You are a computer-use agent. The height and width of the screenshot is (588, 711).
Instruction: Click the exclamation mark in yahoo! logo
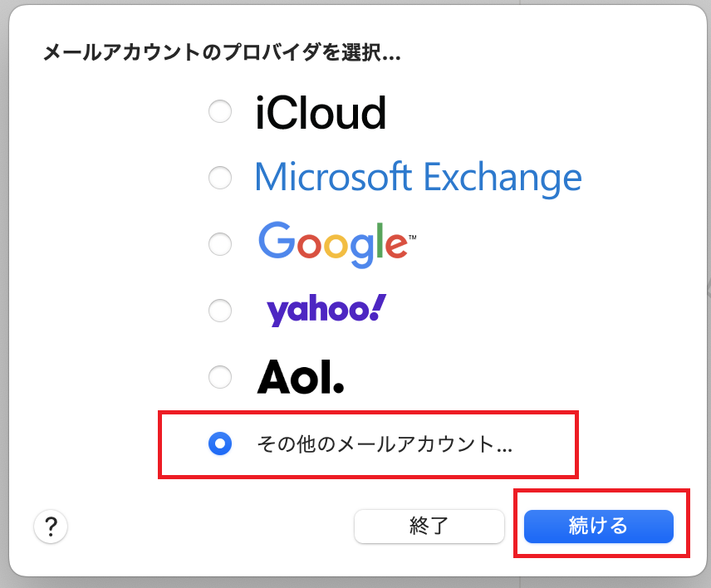pos(377,307)
